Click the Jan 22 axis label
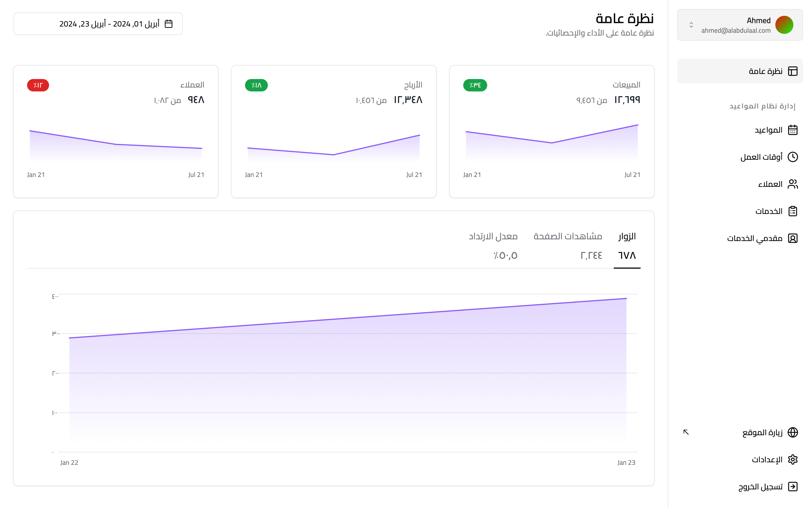 click(x=69, y=463)
